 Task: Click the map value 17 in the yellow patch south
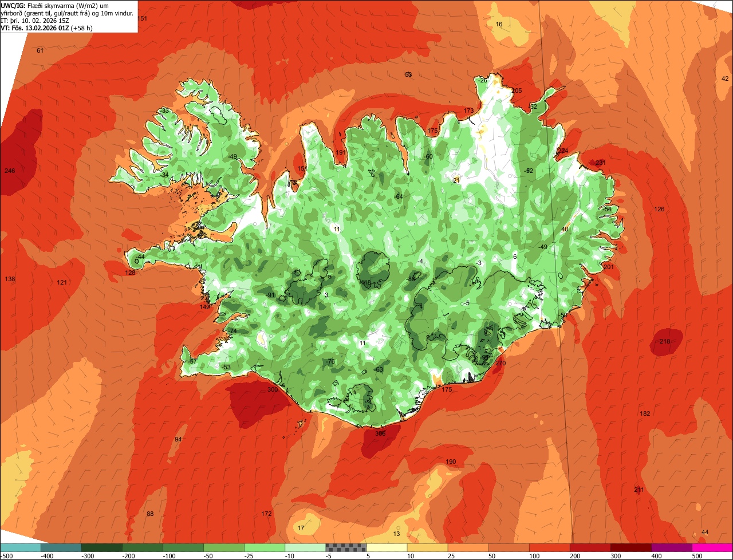point(301,527)
